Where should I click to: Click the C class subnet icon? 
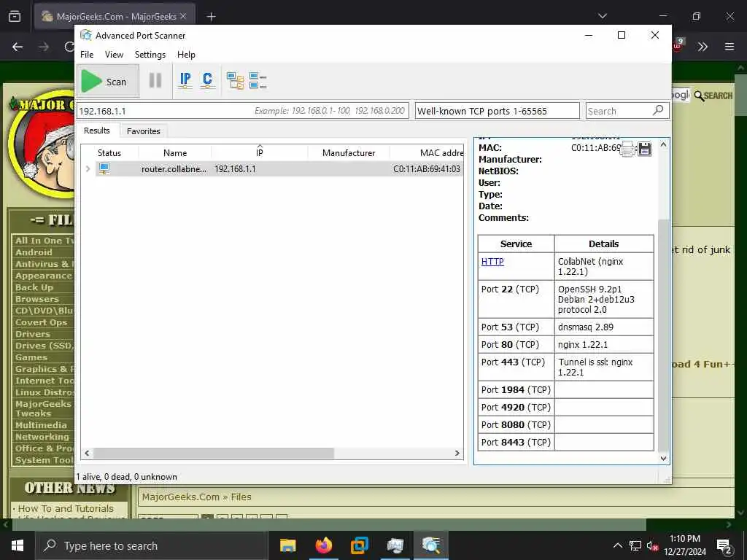pyautogui.click(x=207, y=80)
